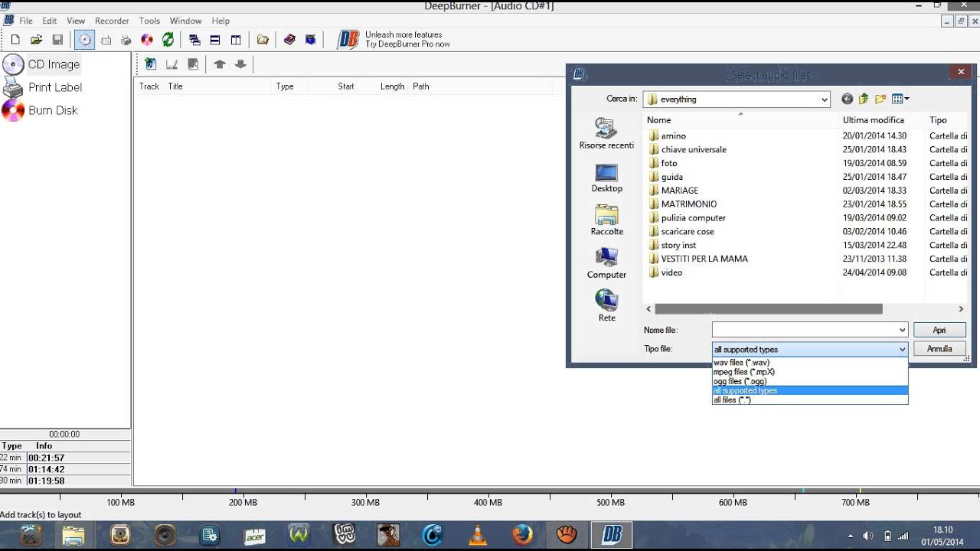Click the cascade windows toolbar icon
980x551 pixels.
[194, 40]
